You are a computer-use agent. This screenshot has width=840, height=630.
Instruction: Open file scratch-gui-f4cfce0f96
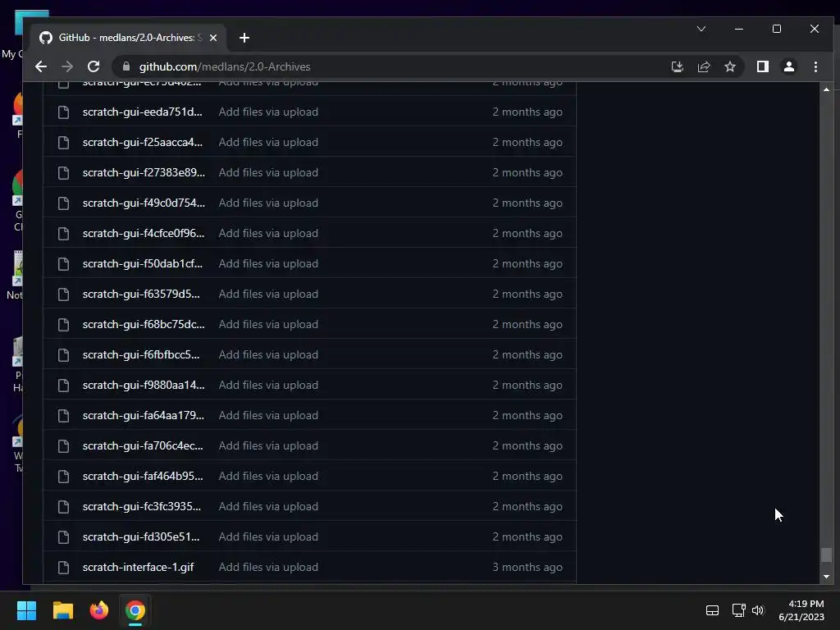(x=144, y=233)
